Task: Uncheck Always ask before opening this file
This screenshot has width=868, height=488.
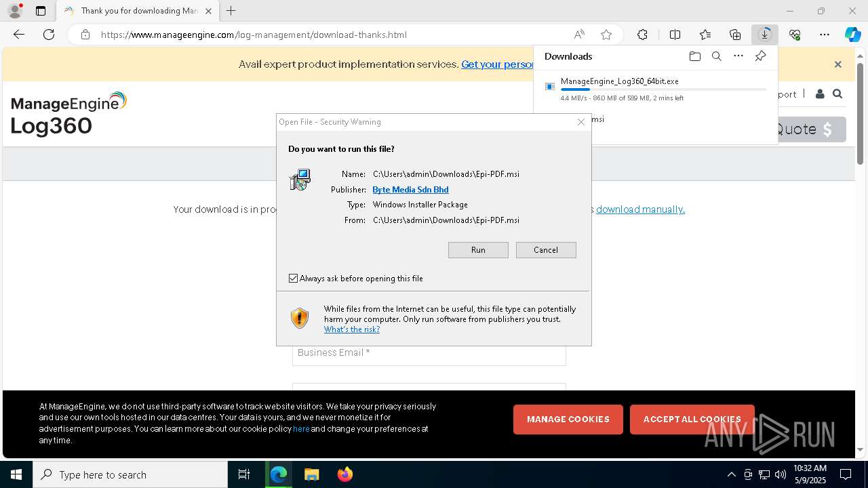Action: pos(294,279)
